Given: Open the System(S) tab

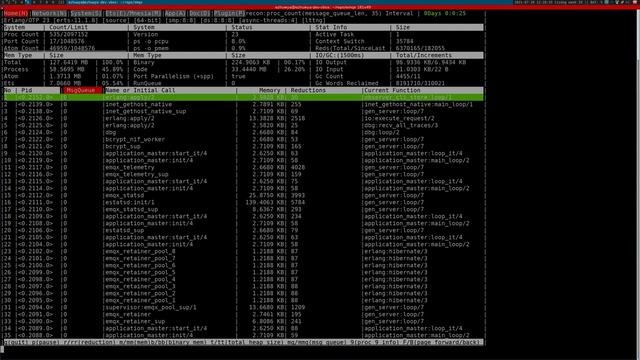Looking at the screenshot, I should point(86,13).
